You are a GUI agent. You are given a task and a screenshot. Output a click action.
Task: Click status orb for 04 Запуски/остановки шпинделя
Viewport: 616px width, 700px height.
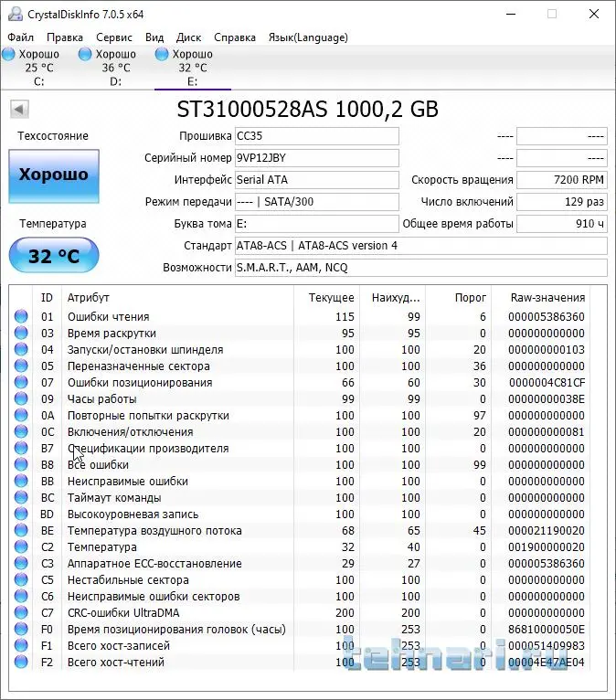click(x=21, y=350)
